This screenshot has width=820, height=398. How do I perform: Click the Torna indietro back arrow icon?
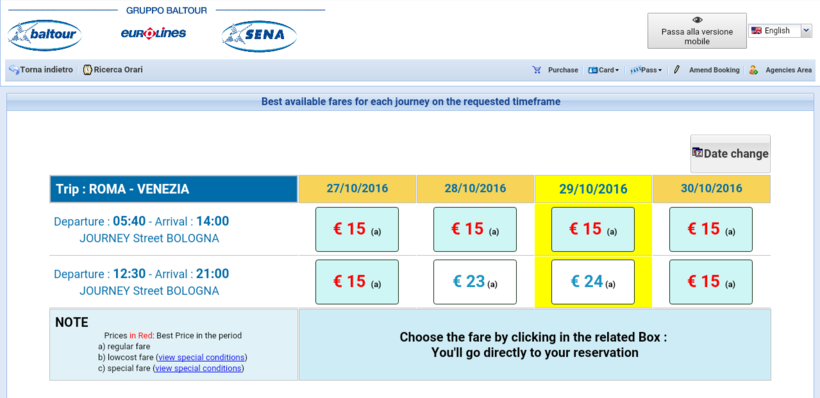[x=14, y=70]
